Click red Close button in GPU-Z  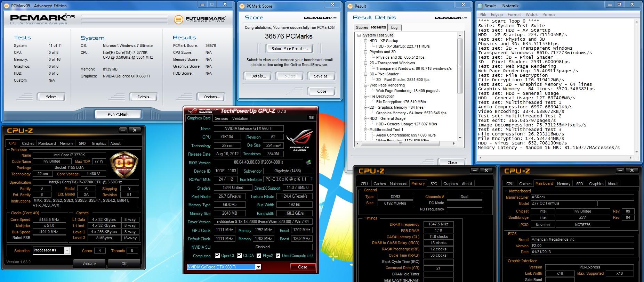[303, 267]
